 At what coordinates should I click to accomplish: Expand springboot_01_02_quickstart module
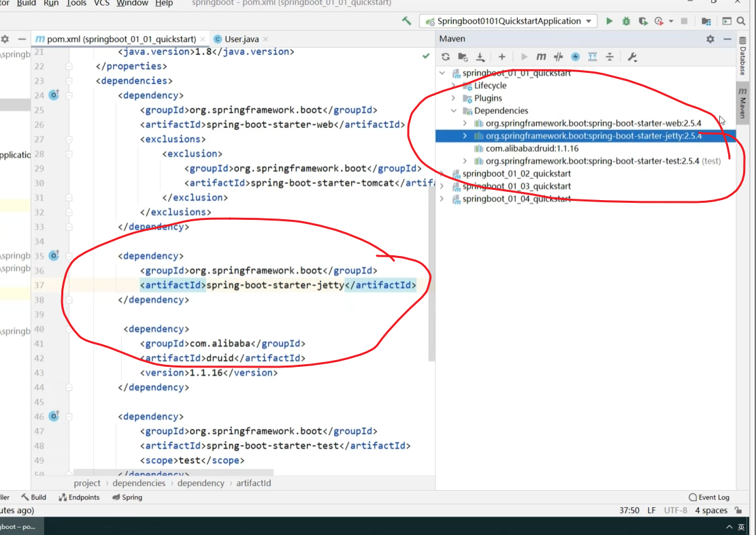pyautogui.click(x=442, y=174)
